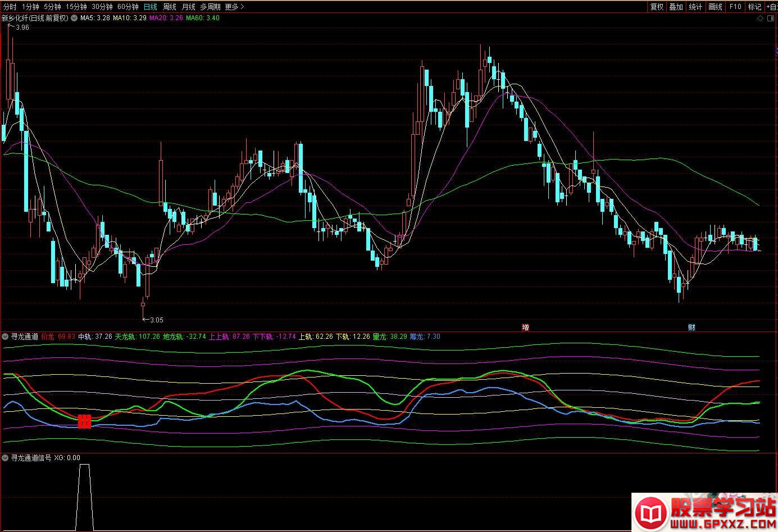778x532 pixels.
Task: Click the MA20 magenta legend label
Action: click(x=169, y=18)
